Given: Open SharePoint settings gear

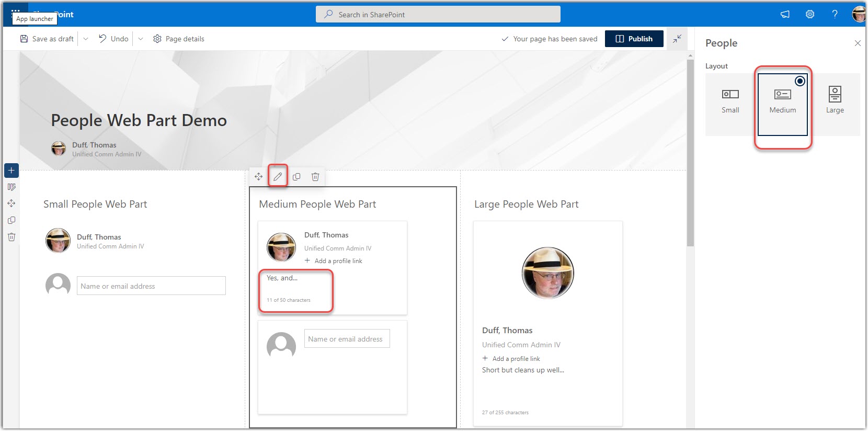Looking at the screenshot, I should coord(810,14).
